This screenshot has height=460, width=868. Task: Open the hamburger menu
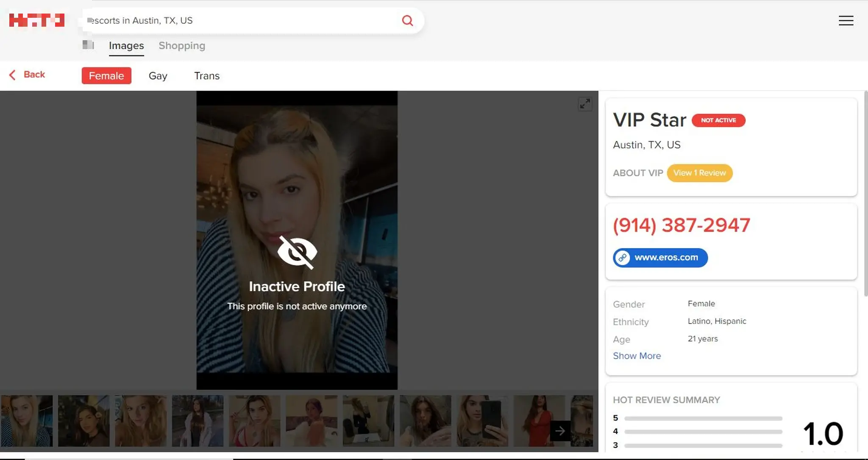(x=846, y=20)
